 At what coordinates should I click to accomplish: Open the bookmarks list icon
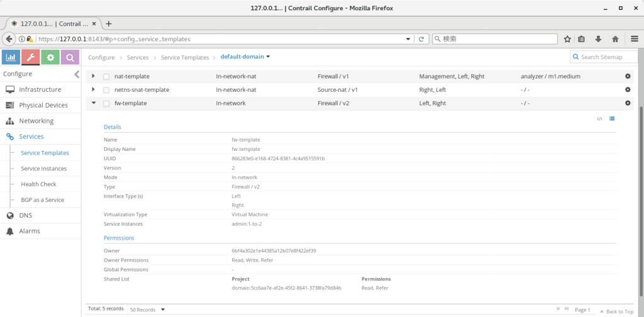[x=581, y=39]
